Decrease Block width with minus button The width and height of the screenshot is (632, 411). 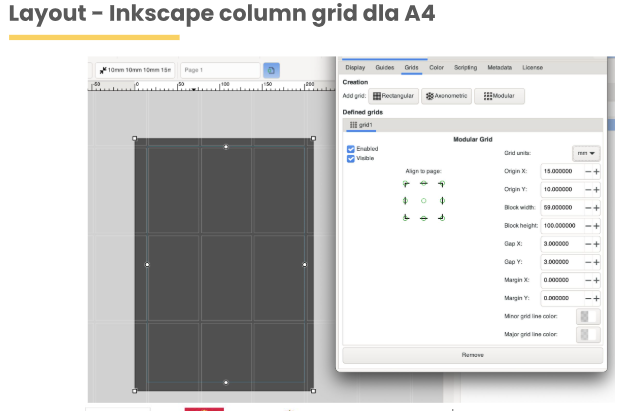(588, 208)
